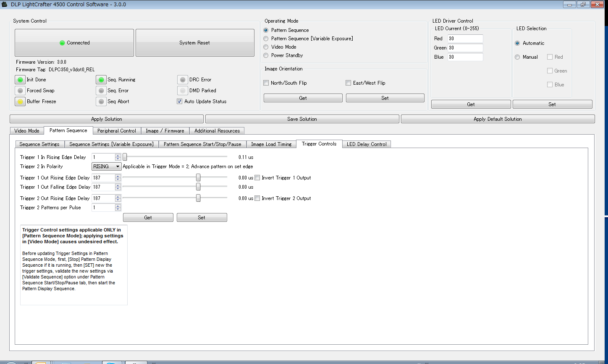The height and width of the screenshot is (364, 608).
Task: Increment Trigger 1 In Rising Edge Delay
Action: 118,156
